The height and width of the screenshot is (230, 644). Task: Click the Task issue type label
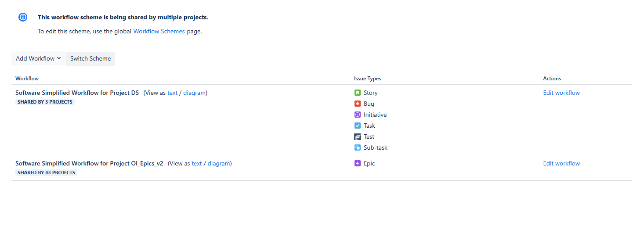click(369, 126)
